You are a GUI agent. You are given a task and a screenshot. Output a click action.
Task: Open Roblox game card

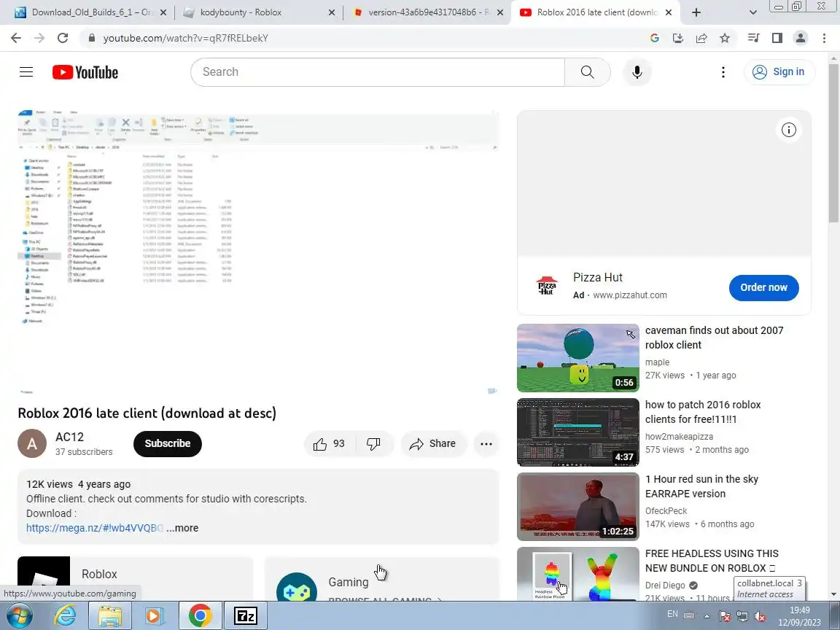[x=135, y=578]
